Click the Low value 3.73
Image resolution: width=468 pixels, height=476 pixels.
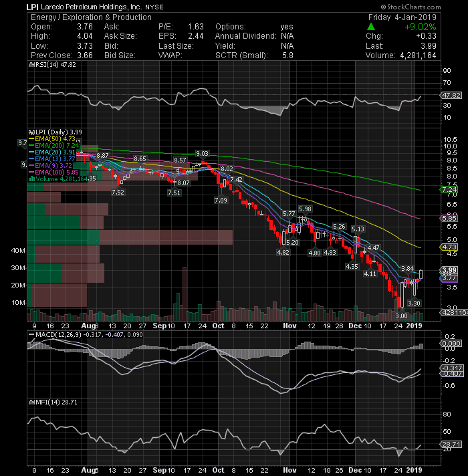tap(85, 46)
